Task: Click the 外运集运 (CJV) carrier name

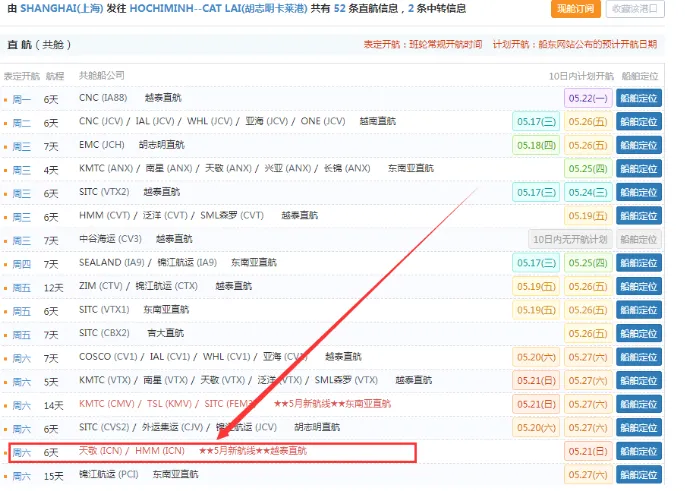Action: coord(173,428)
